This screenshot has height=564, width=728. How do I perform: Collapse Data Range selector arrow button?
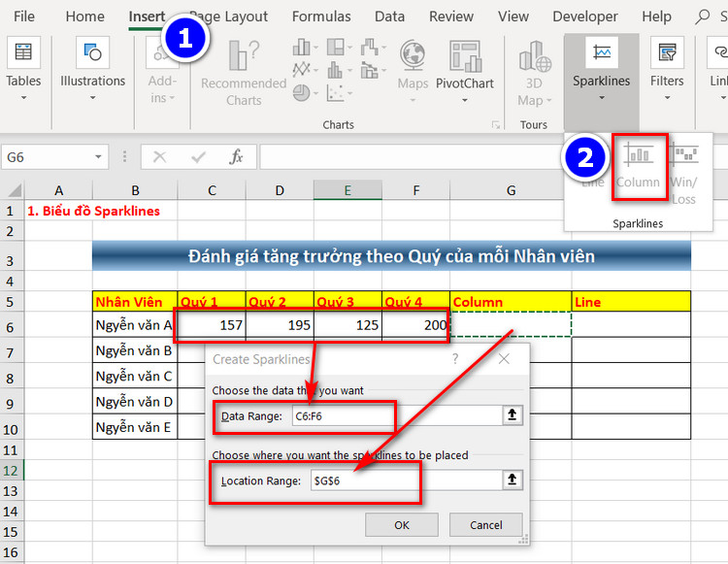(x=513, y=415)
